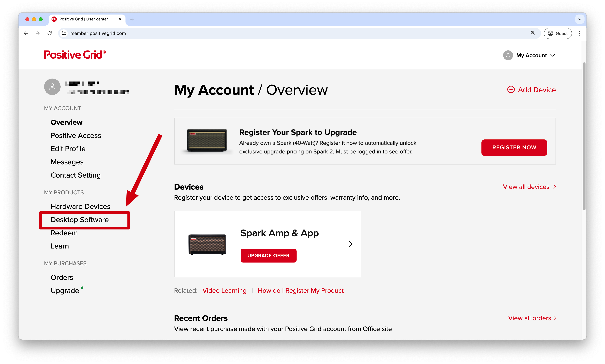
Task: Click the site settings icon in address bar
Action: point(64,33)
